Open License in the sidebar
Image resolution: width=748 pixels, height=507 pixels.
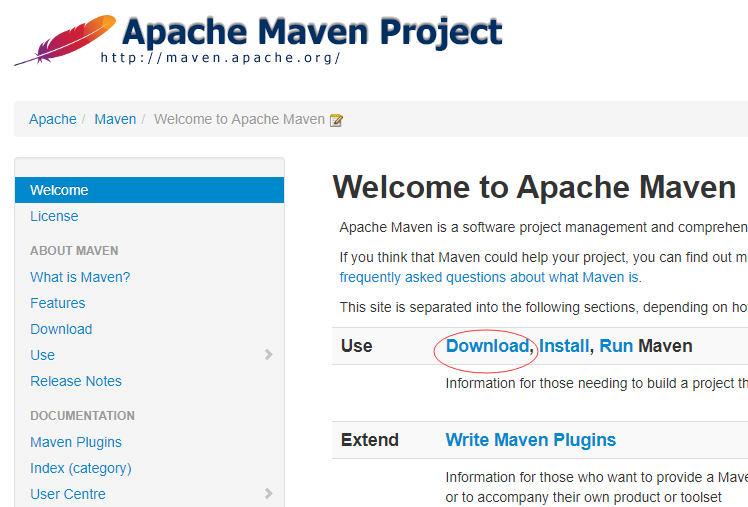pos(54,216)
